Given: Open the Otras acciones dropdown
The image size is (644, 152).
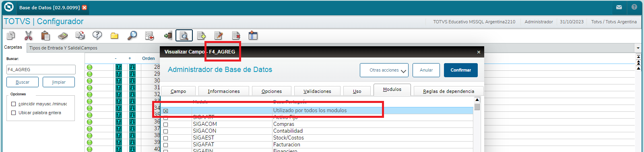Looking at the screenshot, I should point(384,70).
